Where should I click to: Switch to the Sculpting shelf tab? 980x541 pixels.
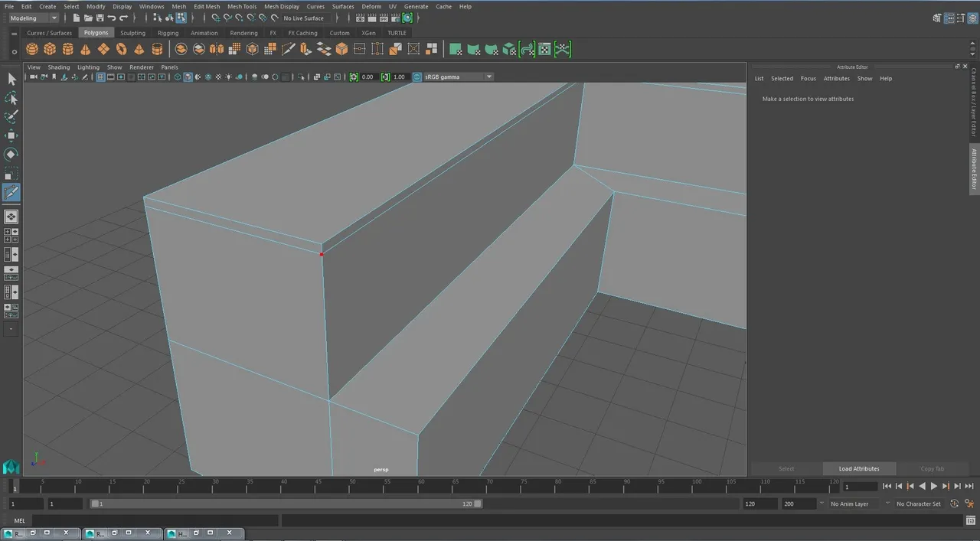point(132,33)
